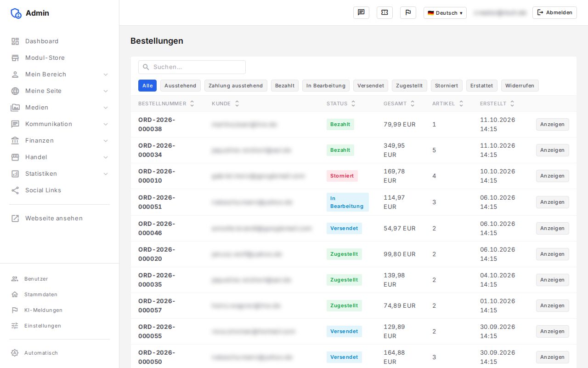588x368 pixels.
Task: Sort orders by Gesamt column
Action: click(x=399, y=104)
